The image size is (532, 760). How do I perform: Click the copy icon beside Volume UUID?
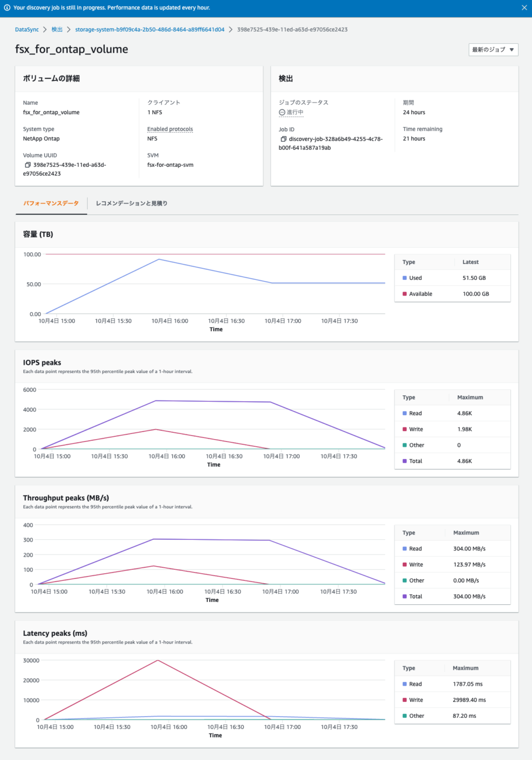[27, 165]
